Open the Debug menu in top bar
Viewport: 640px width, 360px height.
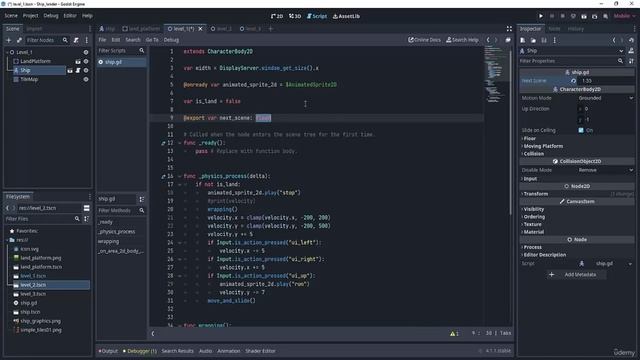pos(51,16)
